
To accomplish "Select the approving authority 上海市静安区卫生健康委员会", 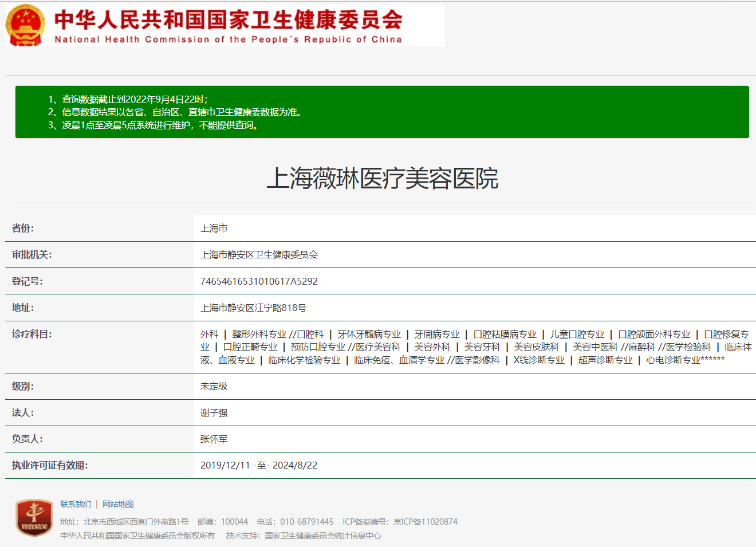I will tap(259, 255).
